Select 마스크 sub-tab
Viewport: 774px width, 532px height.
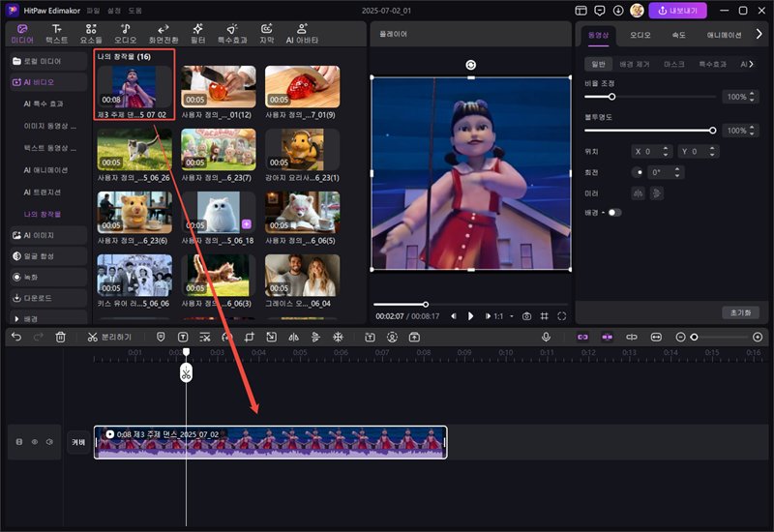tap(673, 64)
